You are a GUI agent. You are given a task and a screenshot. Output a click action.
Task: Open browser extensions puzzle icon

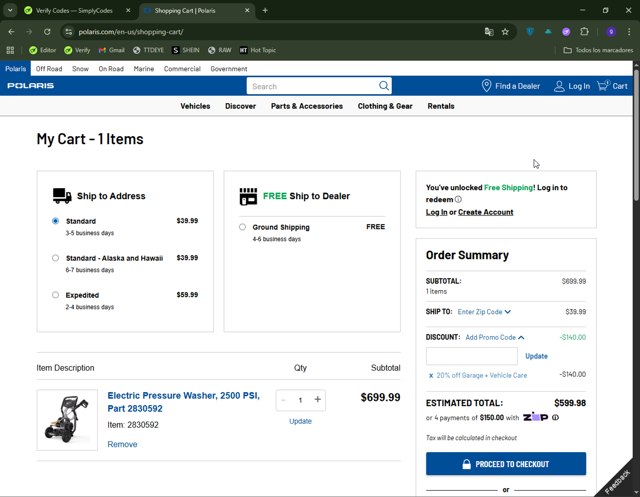coord(584,31)
